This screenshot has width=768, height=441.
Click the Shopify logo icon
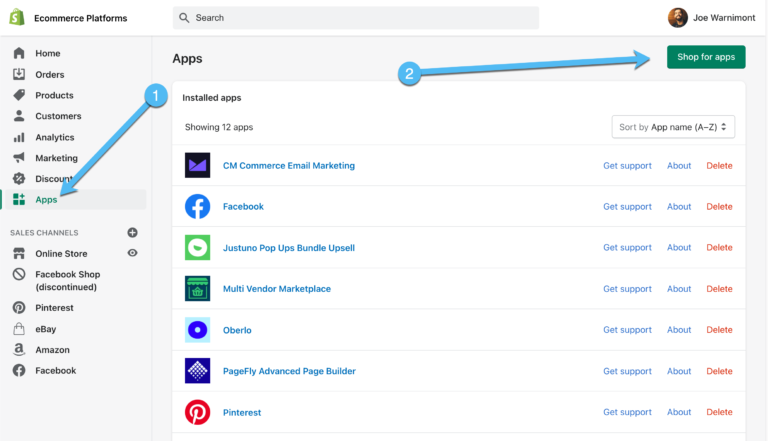point(18,18)
